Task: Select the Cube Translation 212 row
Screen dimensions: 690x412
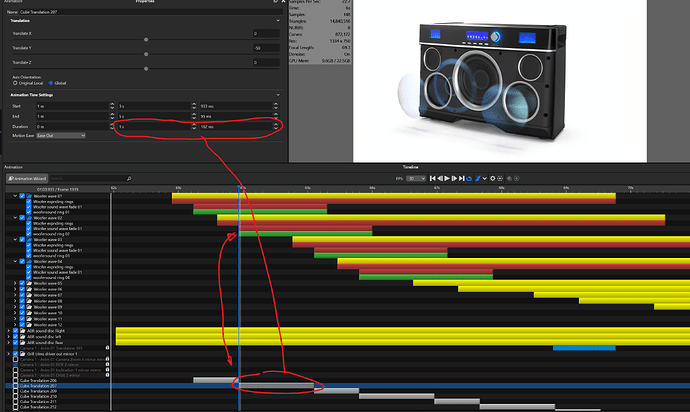Action: pos(58,407)
